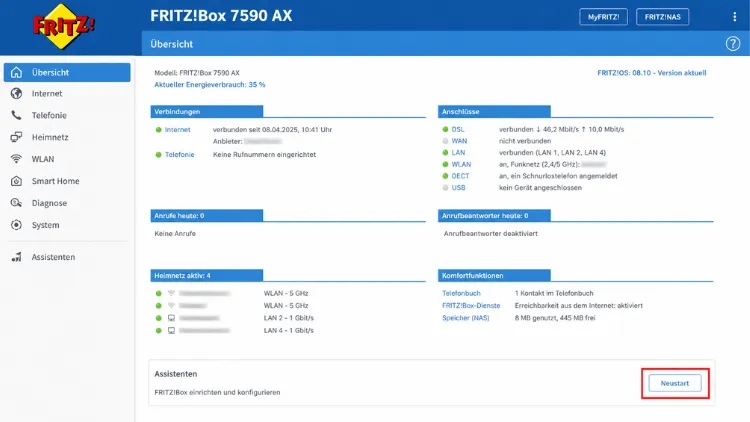Click the Verbindungen section header
This screenshot has width=750, height=422.
tap(207, 111)
